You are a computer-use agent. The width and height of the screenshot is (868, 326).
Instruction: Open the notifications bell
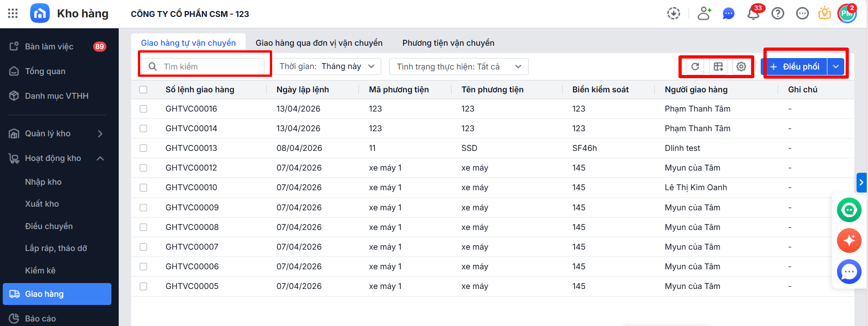point(753,14)
